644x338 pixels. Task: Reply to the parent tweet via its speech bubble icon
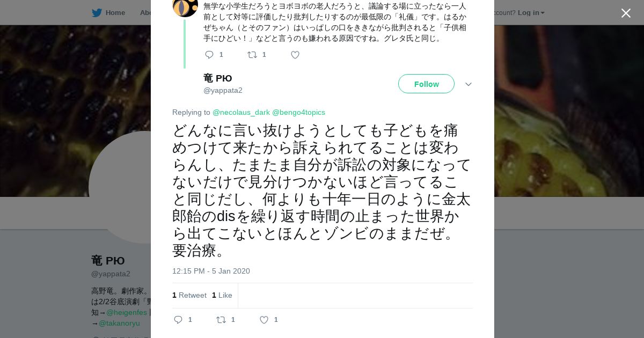point(209,55)
